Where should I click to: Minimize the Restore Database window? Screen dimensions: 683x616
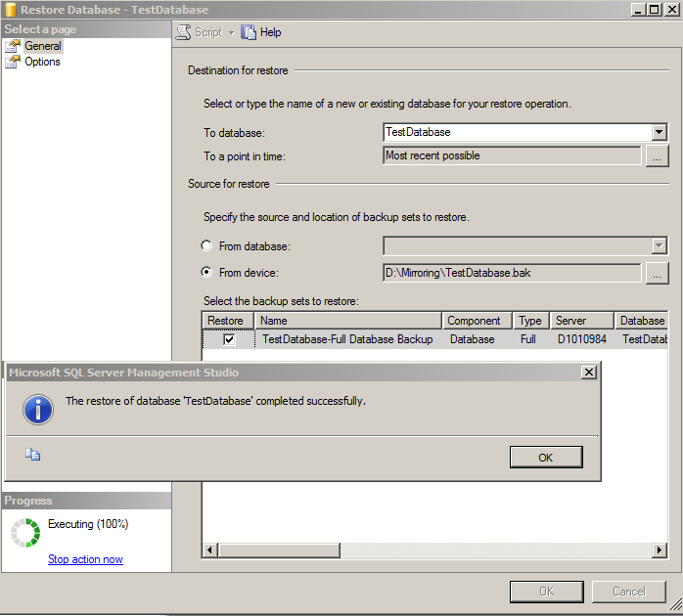click(x=638, y=10)
